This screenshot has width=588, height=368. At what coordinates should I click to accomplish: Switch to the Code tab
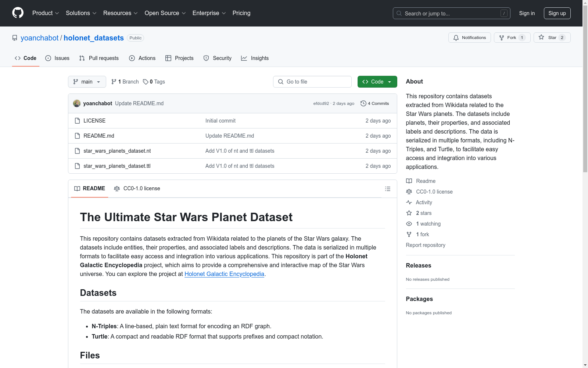(26, 58)
